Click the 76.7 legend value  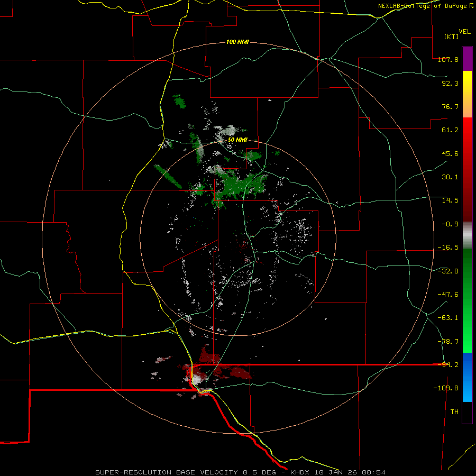pos(450,106)
